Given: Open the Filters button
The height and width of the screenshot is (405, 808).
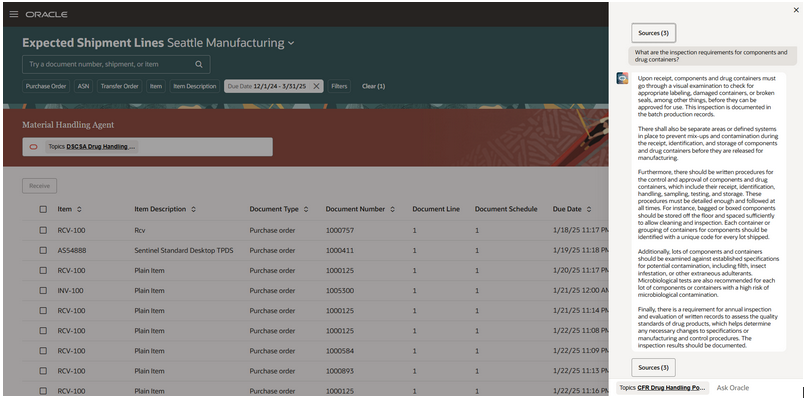Looking at the screenshot, I should [339, 86].
